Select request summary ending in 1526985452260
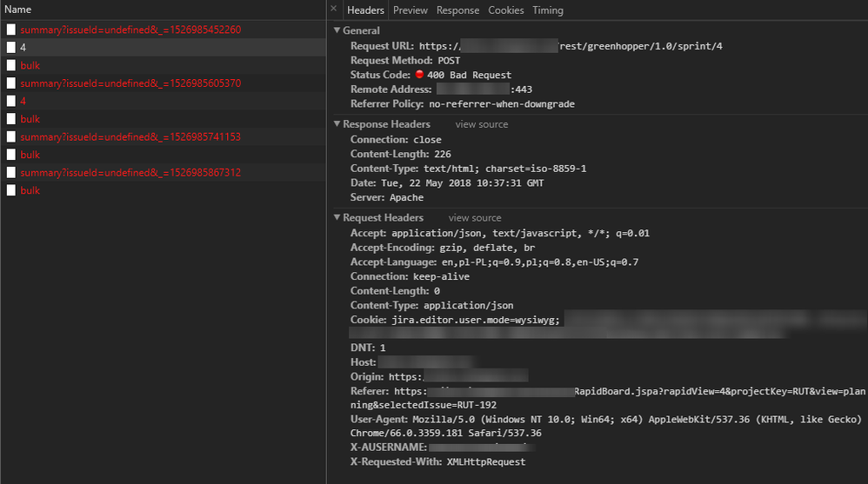Viewport: 868px width, 484px height. [130, 30]
